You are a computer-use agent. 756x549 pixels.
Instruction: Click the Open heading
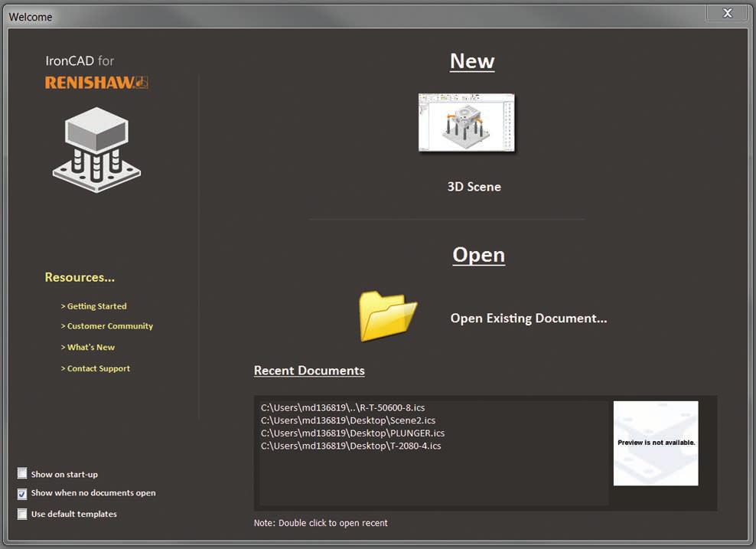click(478, 255)
